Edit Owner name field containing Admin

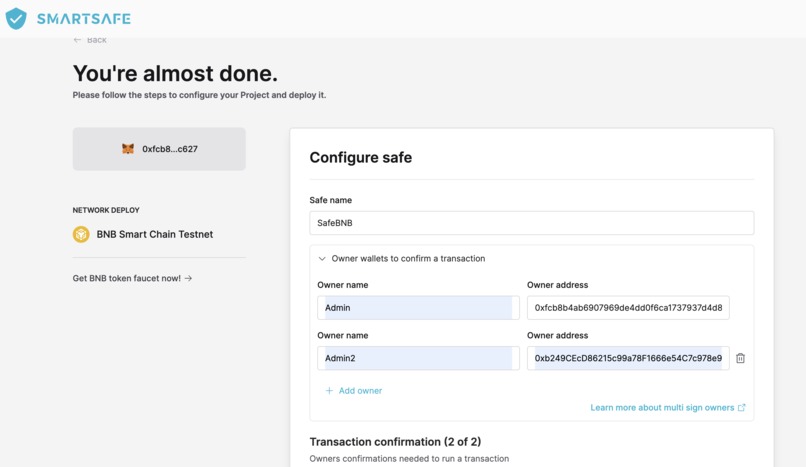[x=418, y=308]
